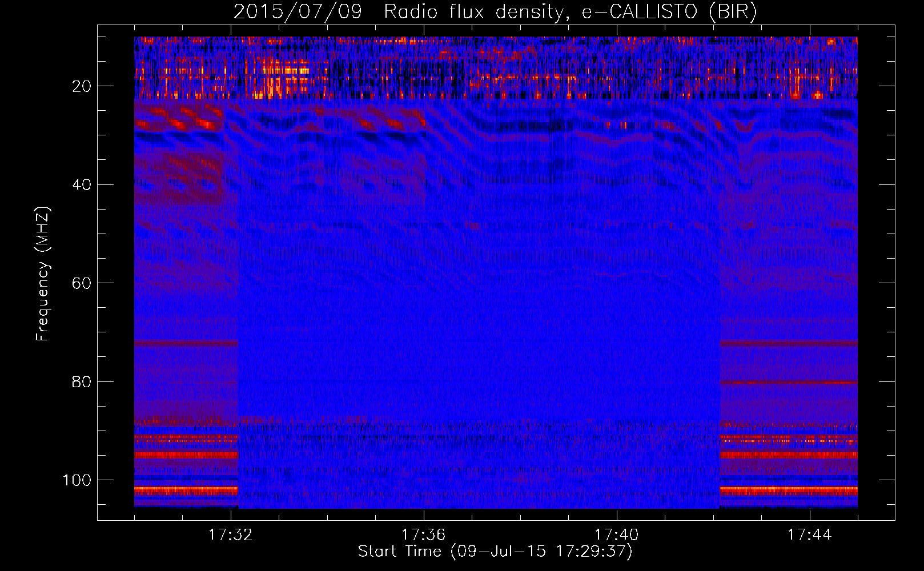
Task: Click the 17:40 time tick label
Action: 616,535
